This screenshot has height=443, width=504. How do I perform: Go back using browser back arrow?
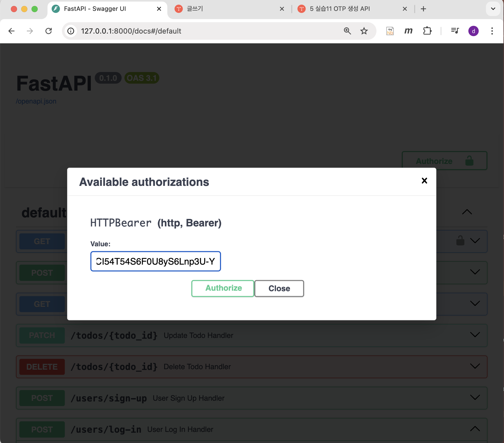click(12, 31)
